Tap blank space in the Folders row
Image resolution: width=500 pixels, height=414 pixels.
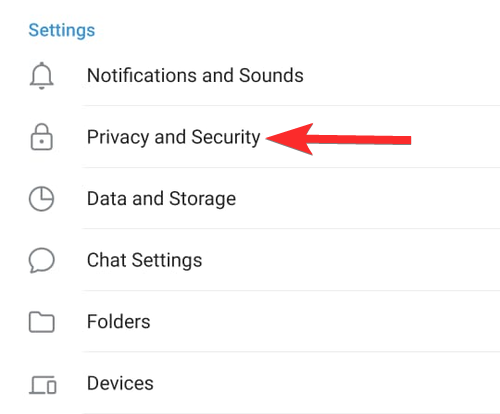pos(325,322)
